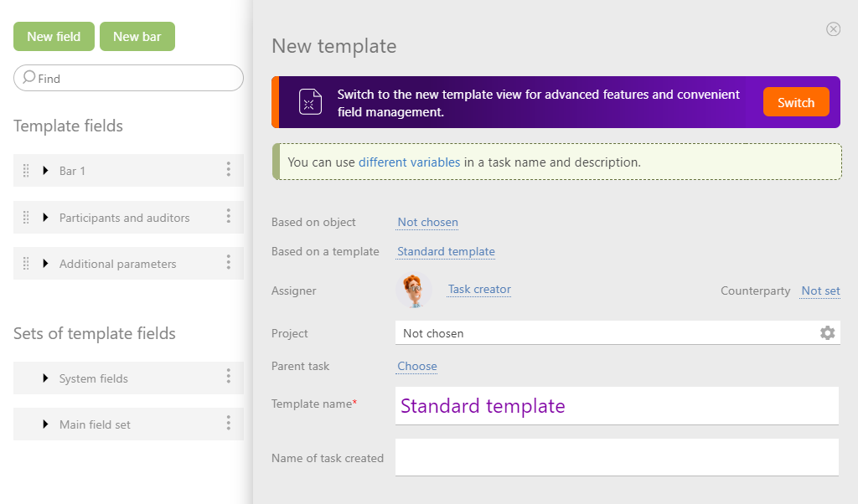Expand the Main field set
Viewport: 858px width, 504px height.
click(x=45, y=424)
